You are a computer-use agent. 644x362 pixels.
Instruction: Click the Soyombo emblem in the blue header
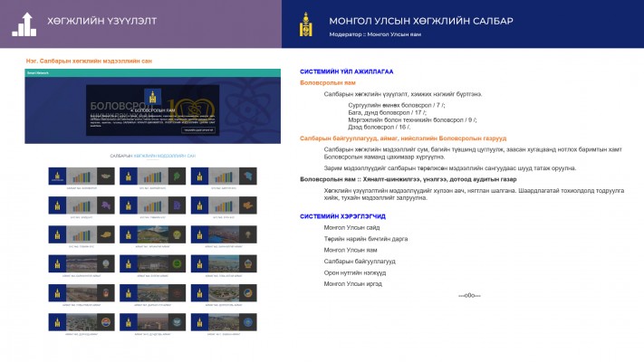(x=308, y=25)
